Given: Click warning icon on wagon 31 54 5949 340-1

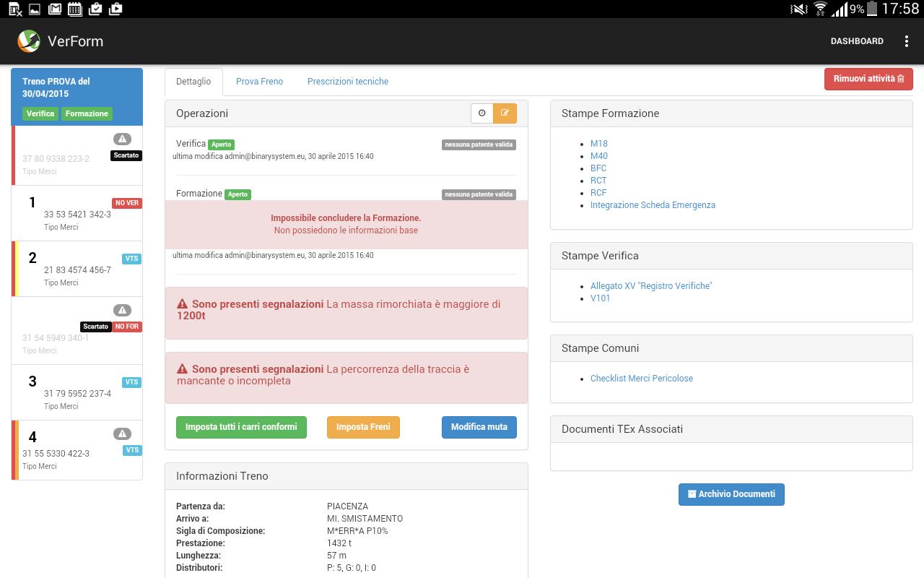Looking at the screenshot, I should (122, 310).
